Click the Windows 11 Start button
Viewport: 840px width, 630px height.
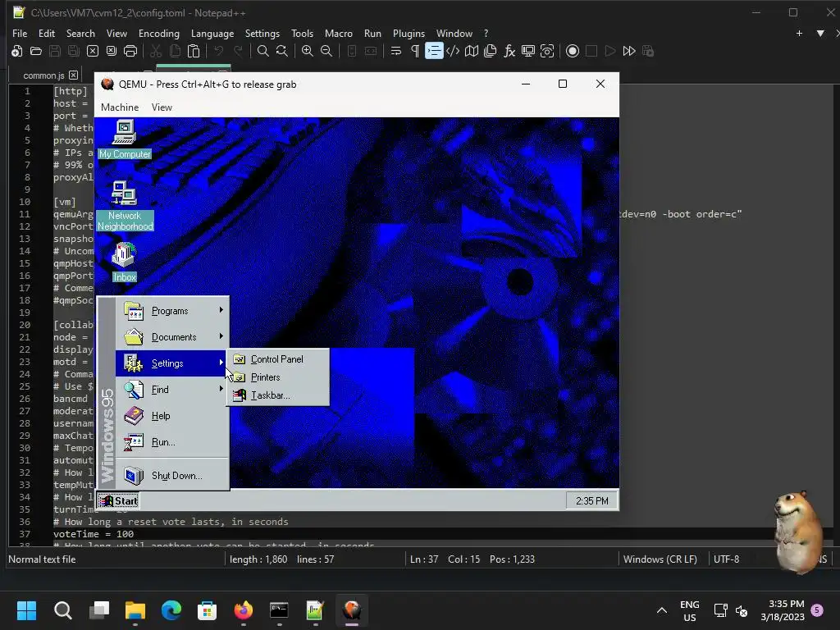tap(26, 610)
